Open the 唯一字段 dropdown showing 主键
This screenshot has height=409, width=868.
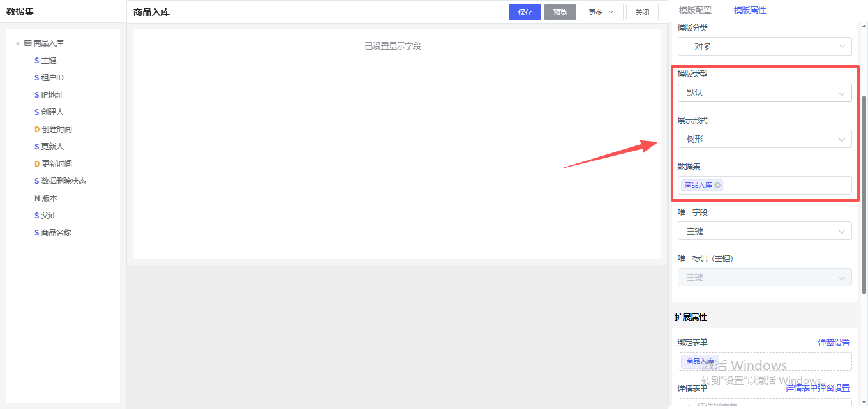pos(764,231)
